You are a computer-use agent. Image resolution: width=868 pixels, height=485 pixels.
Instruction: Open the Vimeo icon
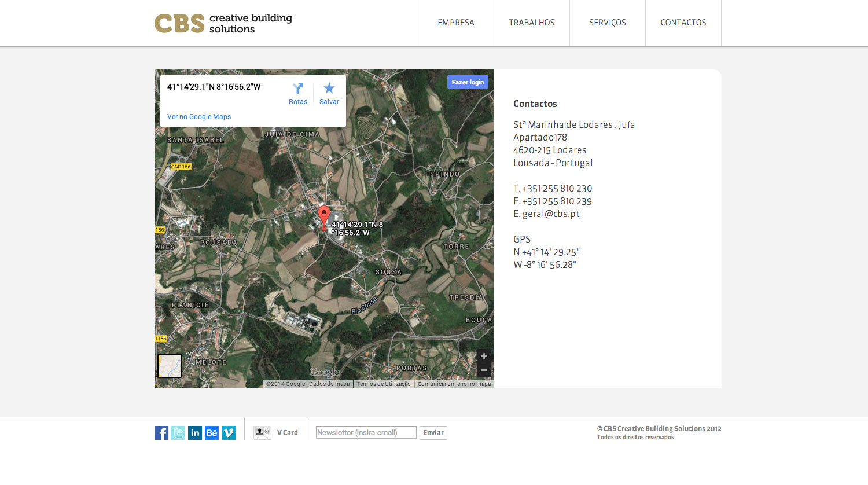pos(229,432)
